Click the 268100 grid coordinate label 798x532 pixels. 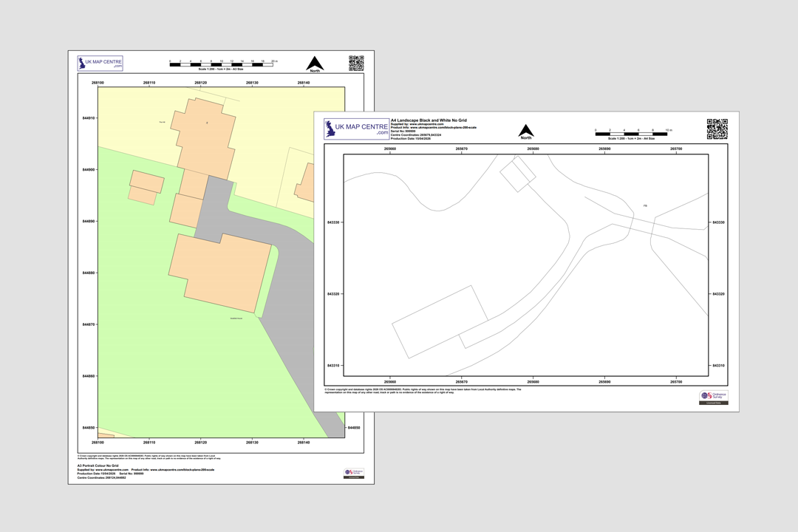[98, 81]
